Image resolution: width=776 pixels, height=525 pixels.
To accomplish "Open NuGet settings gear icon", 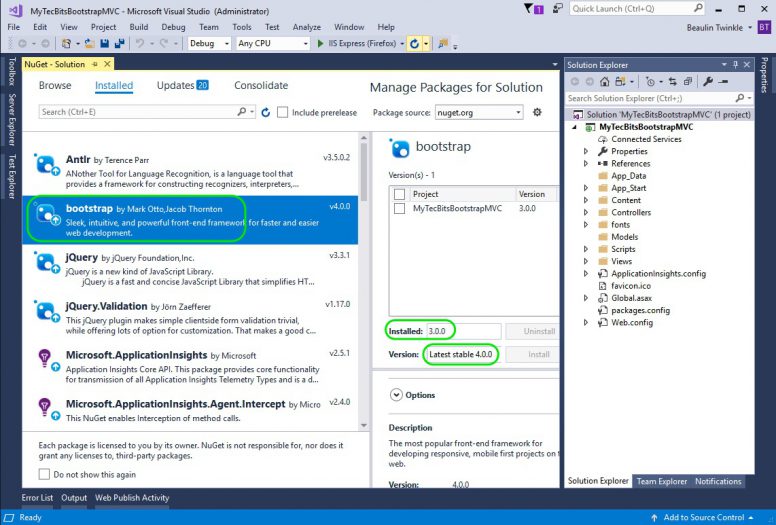I will click(538, 113).
